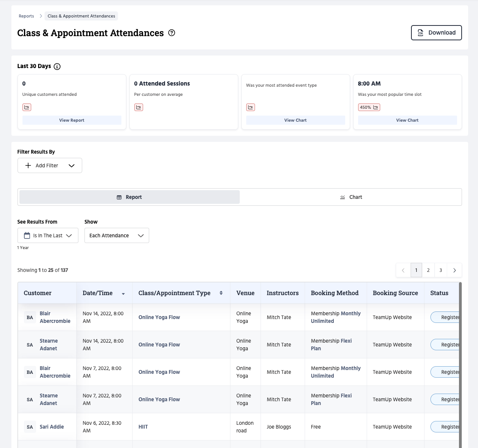
Task: Click View Report in unique customers card
Action: tap(72, 120)
